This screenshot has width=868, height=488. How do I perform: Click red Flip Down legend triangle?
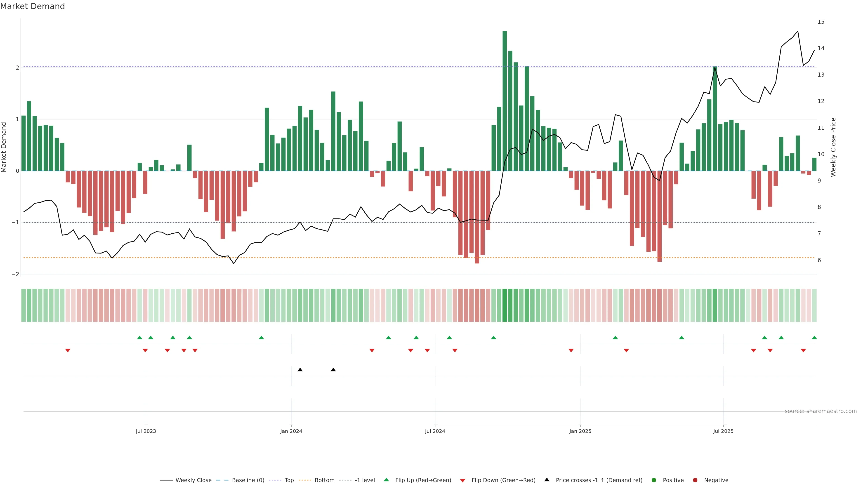pyautogui.click(x=463, y=481)
